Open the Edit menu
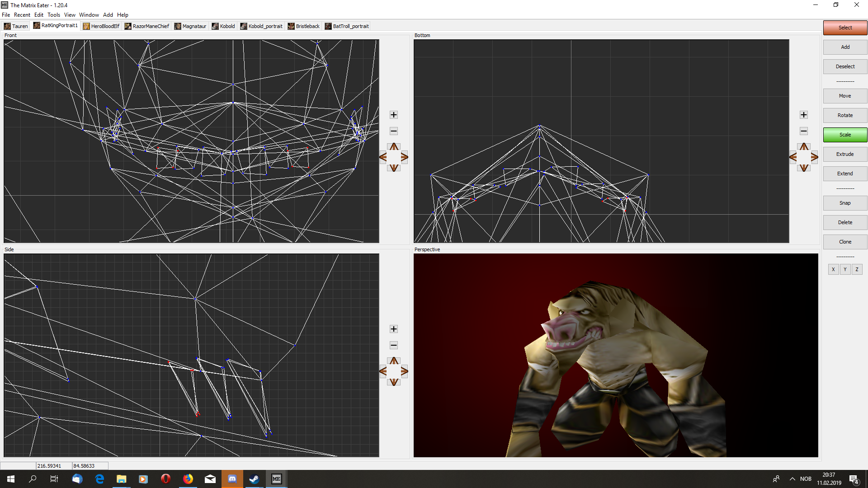 tap(39, 15)
